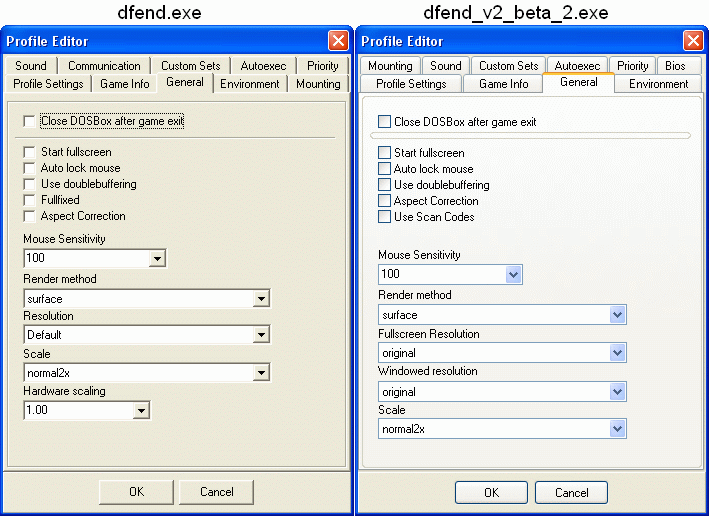This screenshot has height=516, width=709.
Task: Check 'Aspect Correction' in left dfend.exe window
Action: click(x=29, y=216)
